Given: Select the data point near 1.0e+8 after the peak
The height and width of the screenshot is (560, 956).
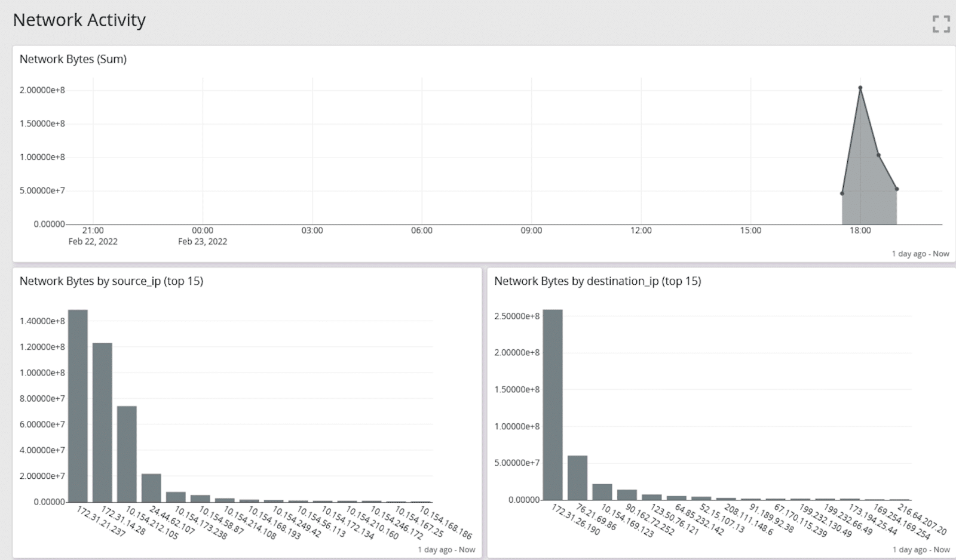Looking at the screenshot, I should [878, 155].
